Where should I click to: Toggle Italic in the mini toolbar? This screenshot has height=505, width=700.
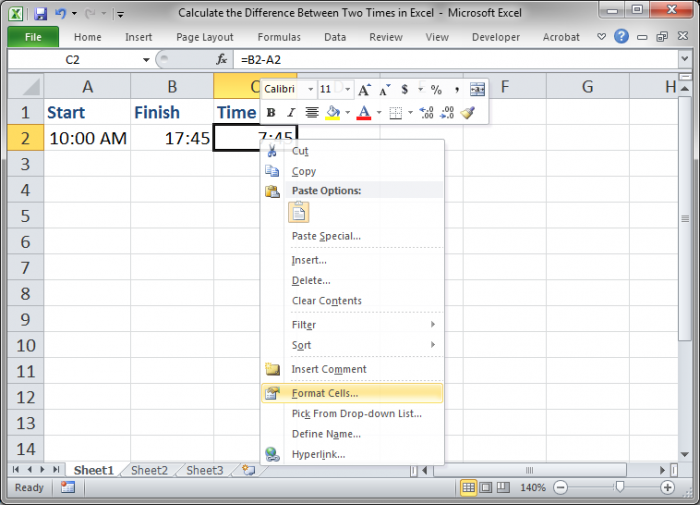point(291,113)
